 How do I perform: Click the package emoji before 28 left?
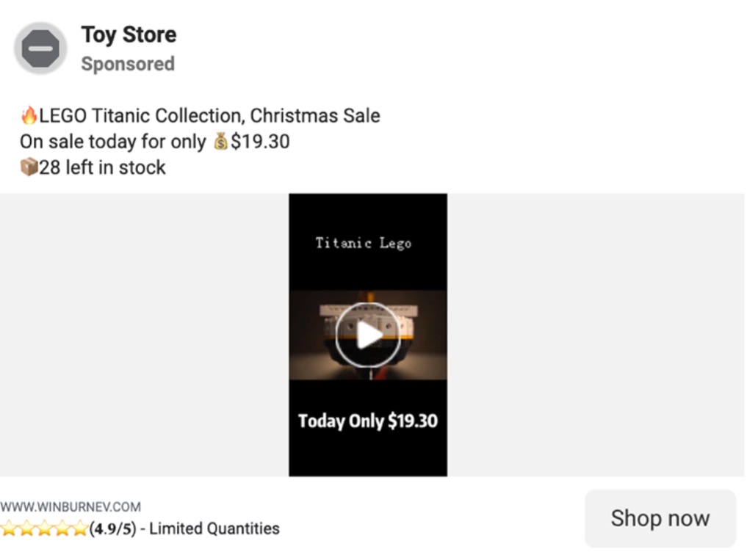29,167
